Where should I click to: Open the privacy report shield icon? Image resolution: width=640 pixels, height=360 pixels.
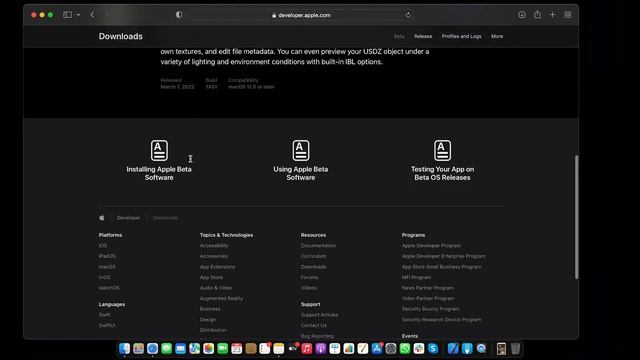tap(179, 15)
